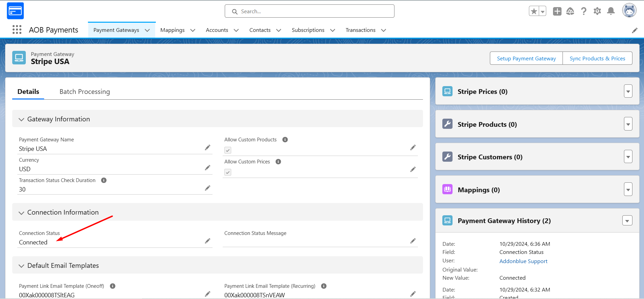Edit the Connection Status pencil
Image resolution: width=644 pixels, height=299 pixels.
[x=207, y=241]
